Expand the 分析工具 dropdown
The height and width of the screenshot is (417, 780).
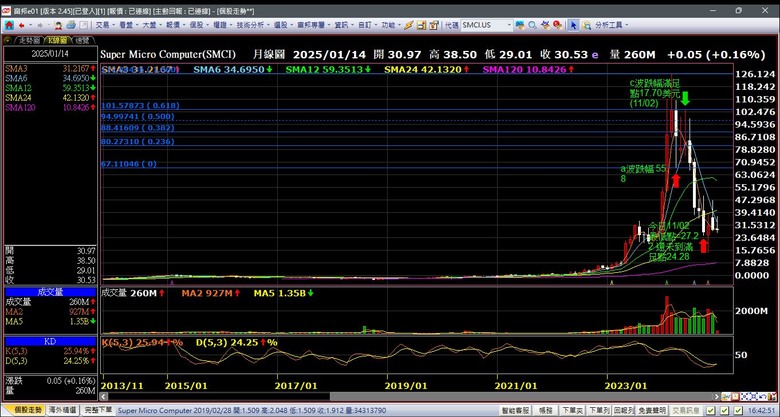[x=611, y=25]
